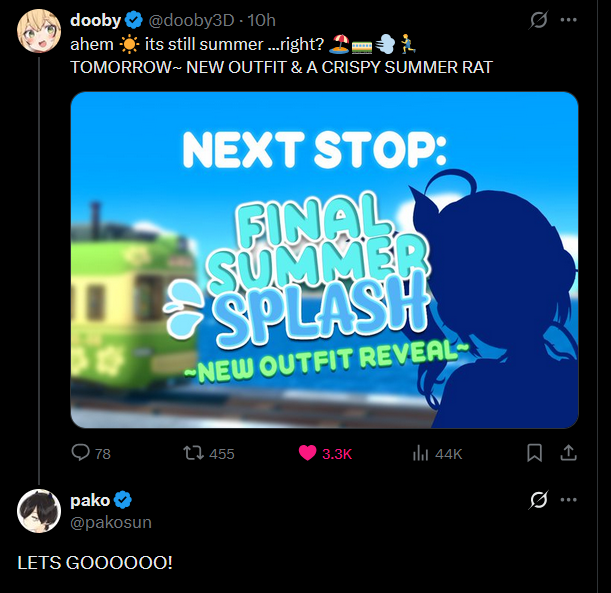
Task: Share dooby's tweet with the upload icon
Action: coord(569,453)
